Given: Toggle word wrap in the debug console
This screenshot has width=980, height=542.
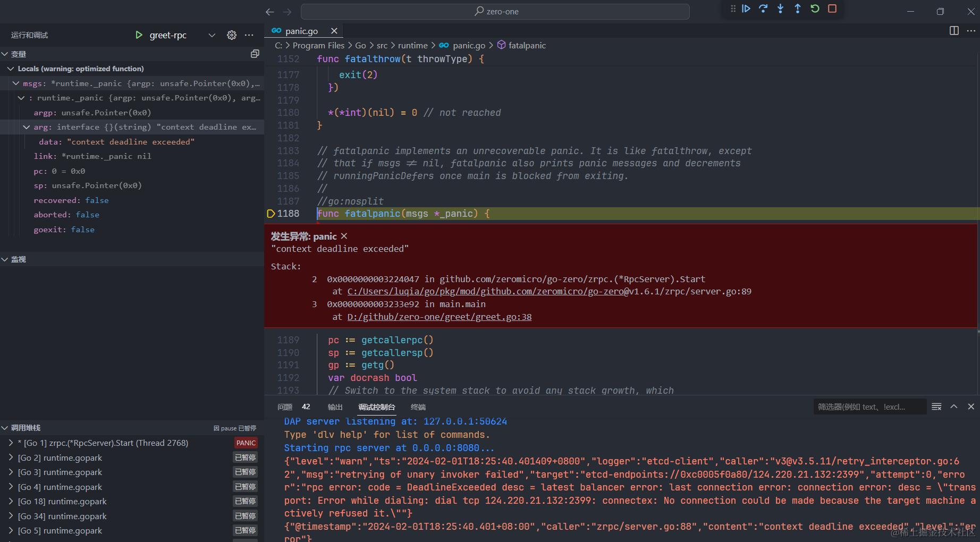Looking at the screenshot, I should [x=936, y=406].
